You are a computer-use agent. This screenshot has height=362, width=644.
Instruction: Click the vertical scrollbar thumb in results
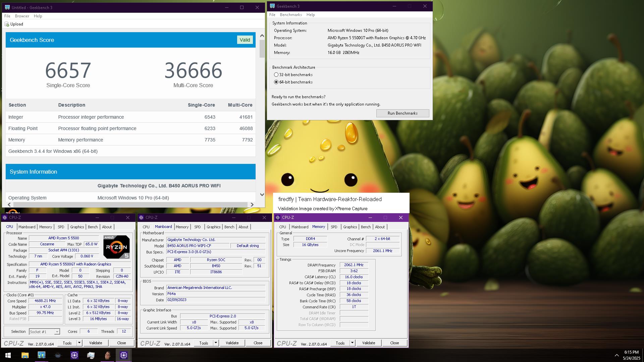(x=262, y=49)
